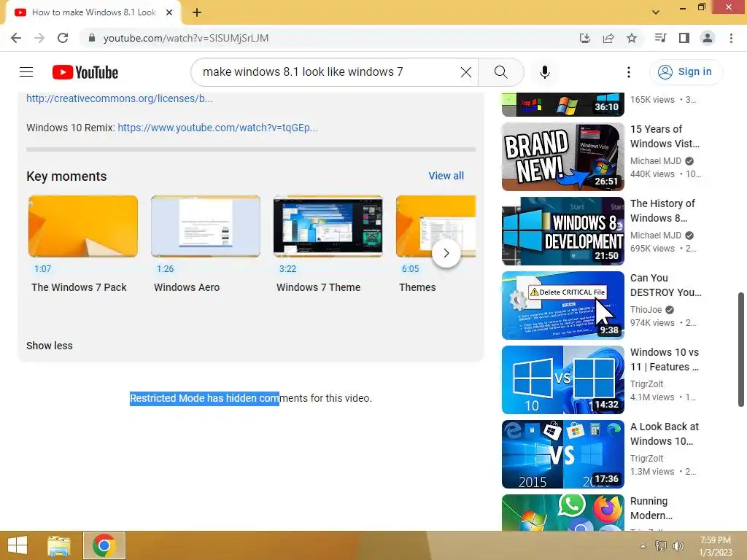Install app icon in address bar

click(585, 38)
